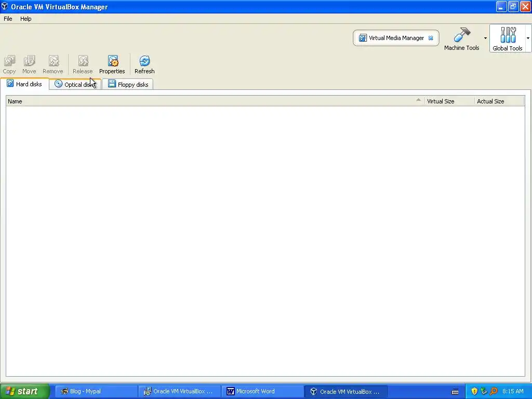Expand the Machine Tools dropdown arrow

click(x=485, y=38)
